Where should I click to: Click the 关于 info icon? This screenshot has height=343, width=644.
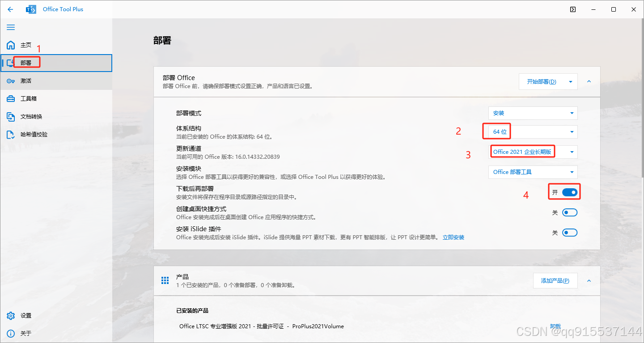click(x=11, y=334)
